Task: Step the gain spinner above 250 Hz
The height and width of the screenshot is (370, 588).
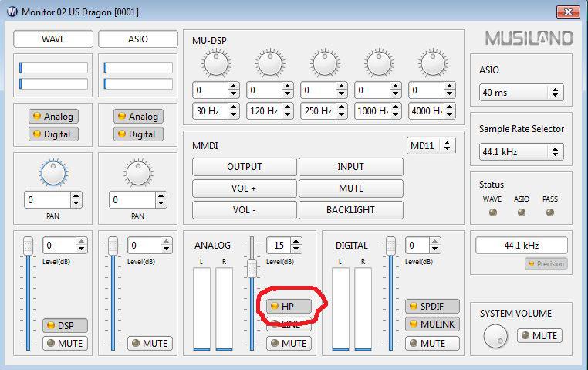Action: [342, 90]
